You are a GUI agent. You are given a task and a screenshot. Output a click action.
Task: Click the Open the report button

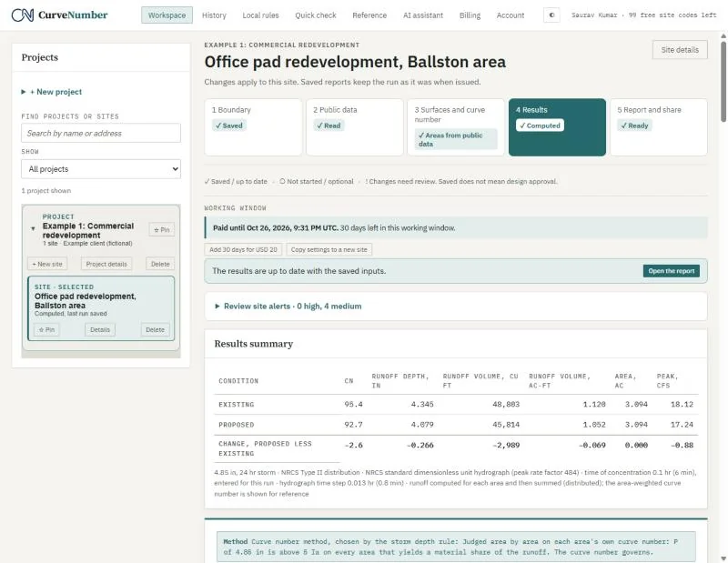(x=671, y=271)
